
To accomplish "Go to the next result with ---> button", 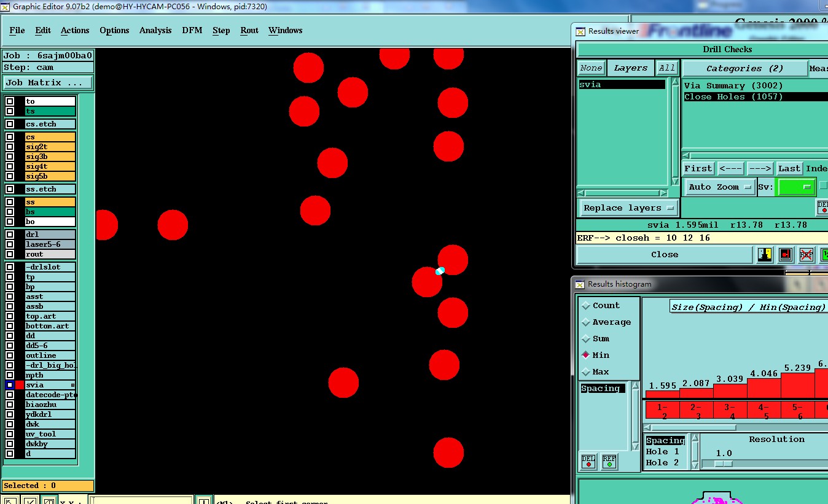I will [x=760, y=168].
